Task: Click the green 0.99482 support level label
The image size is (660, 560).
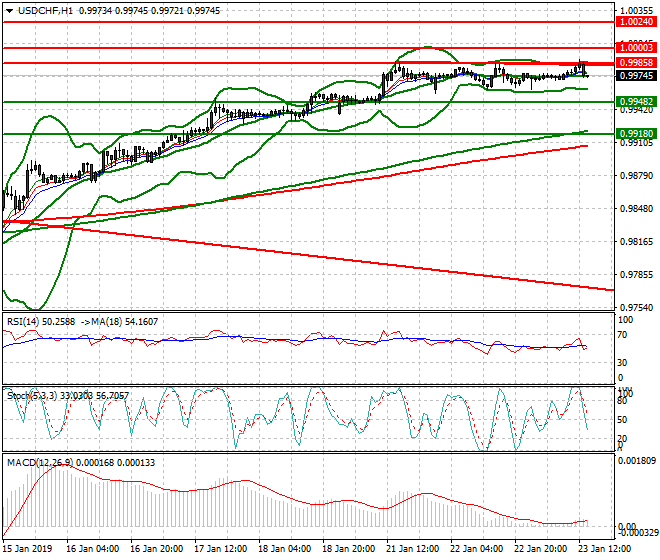Action: [x=636, y=101]
